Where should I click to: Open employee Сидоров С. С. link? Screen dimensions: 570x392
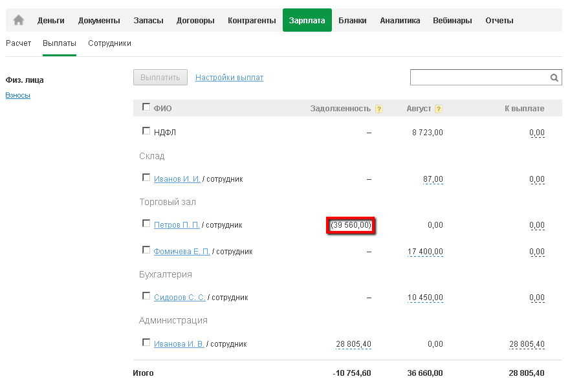pyautogui.click(x=180, y=297)
